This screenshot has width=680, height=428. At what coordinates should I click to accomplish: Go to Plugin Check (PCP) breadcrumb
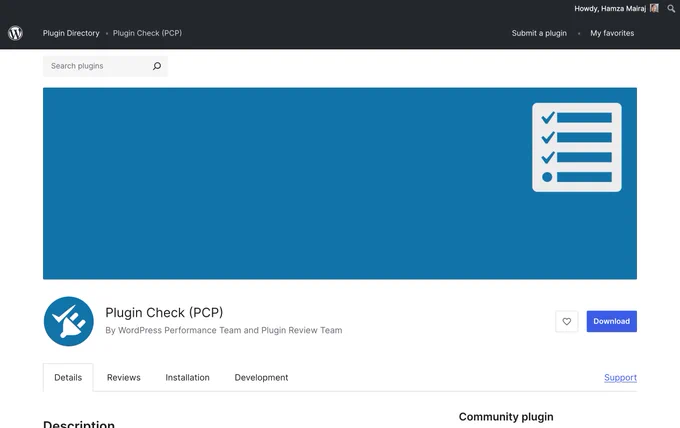[x=147, y=33]
